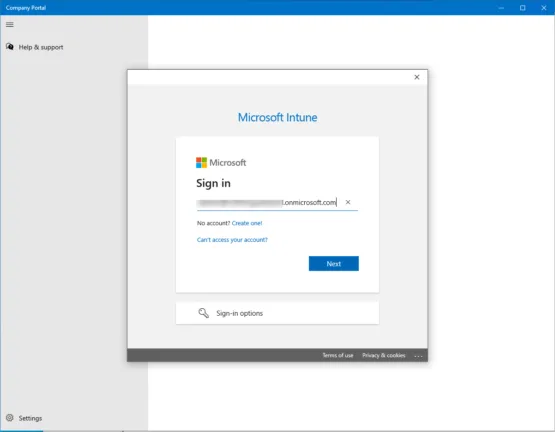Open the Terms of use link
This screenshot has height=432, width=555.
point(337,355)
